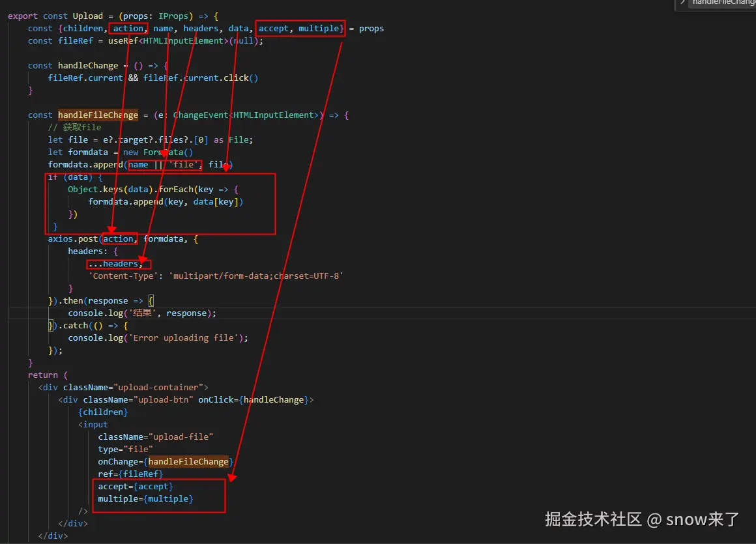Click 'axios' in the axios.post call
Viewport: 756px width, 544px height.
click(60, 239)
